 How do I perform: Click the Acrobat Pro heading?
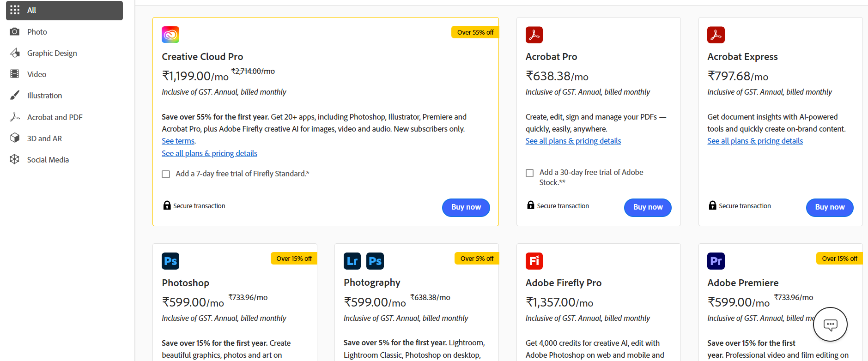point(551,57)
